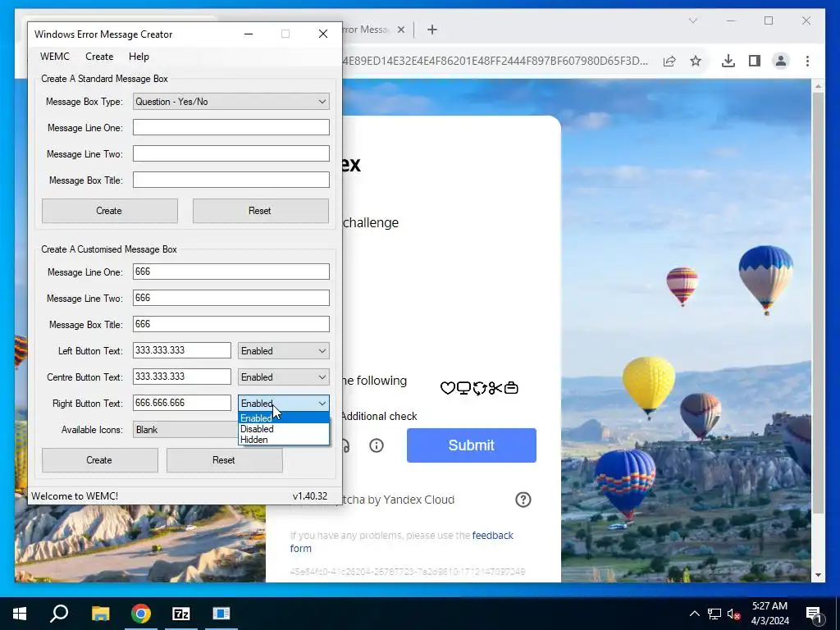Click the Chrome share page icon
The width and height of the screenshot is (840, 630).
[669, 61]
